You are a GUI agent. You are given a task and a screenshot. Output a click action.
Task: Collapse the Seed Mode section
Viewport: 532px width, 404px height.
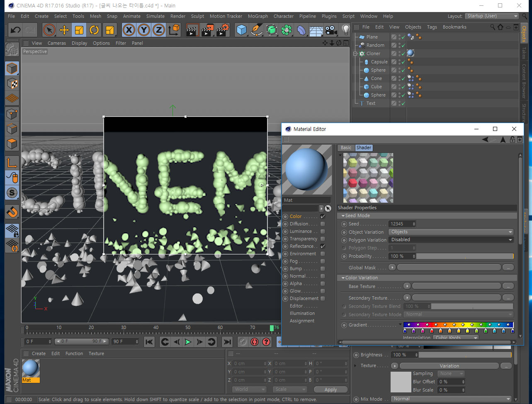click(343, 216)
